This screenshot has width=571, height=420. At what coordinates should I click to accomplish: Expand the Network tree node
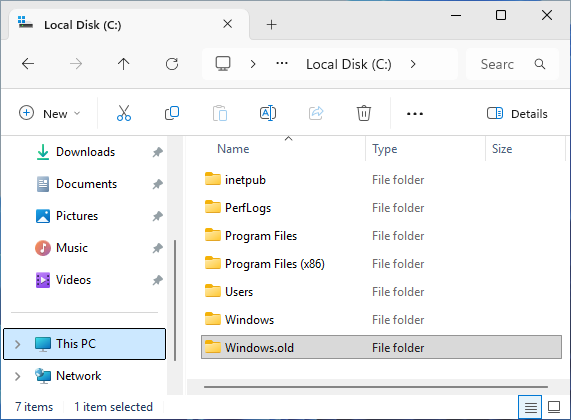tap(17, 376)
